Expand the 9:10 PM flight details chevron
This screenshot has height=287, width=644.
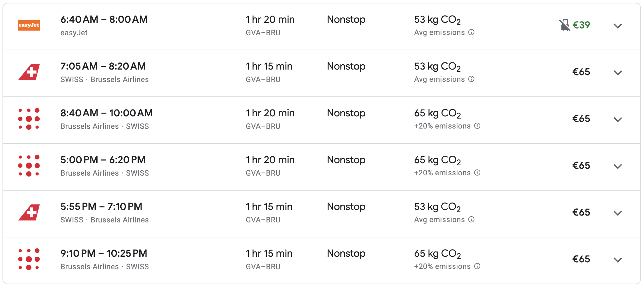pos(618,260)
